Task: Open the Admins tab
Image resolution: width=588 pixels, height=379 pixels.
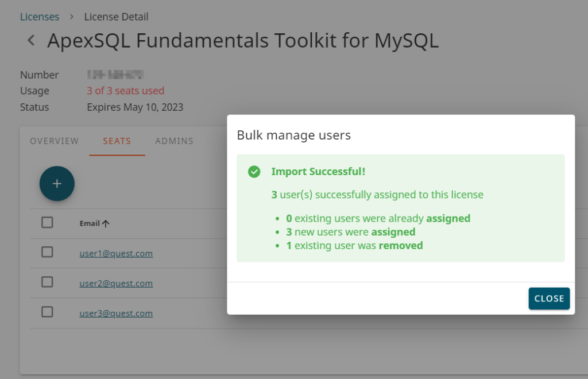Action: coord(174,141)
